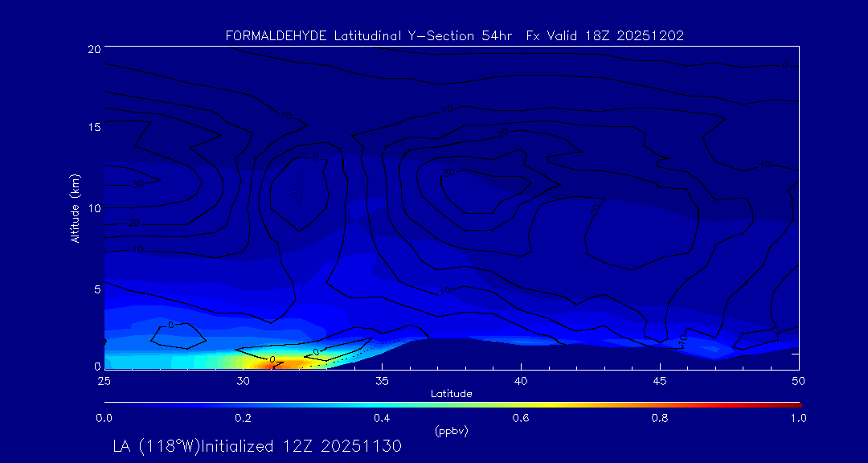Click the colorbar at the 0.6 mark
The height and width of the screenshot is (463, 868).
pos(521,403)
